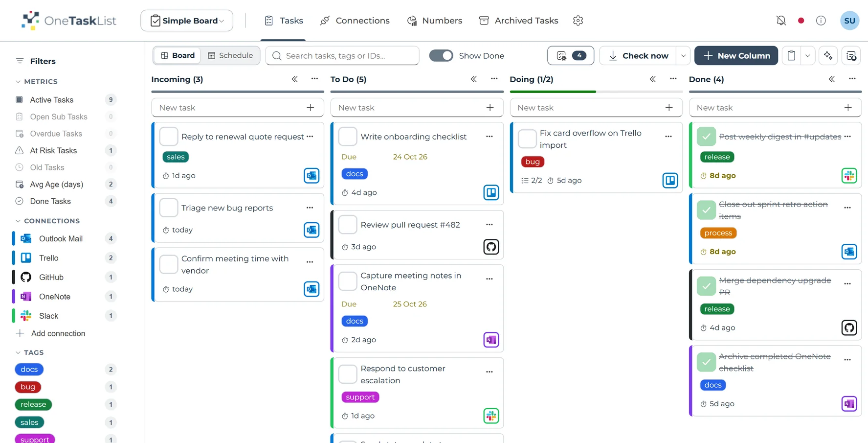Click Trello icon on Write onboarding checklist card

(491, 192)
